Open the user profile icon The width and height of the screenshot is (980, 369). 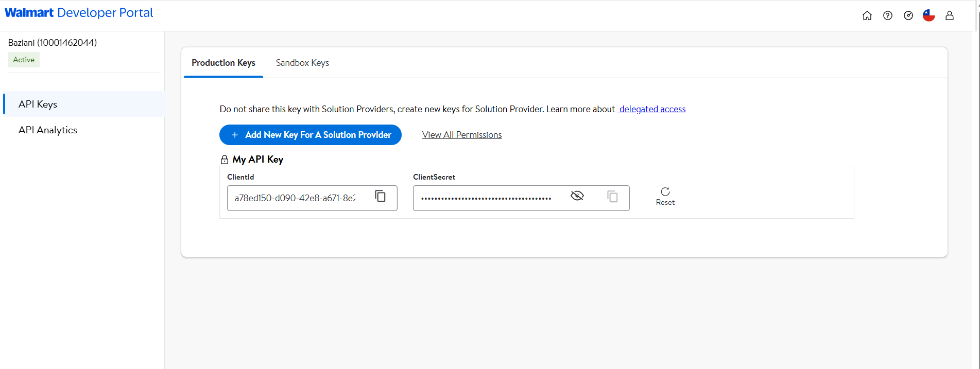950,16
